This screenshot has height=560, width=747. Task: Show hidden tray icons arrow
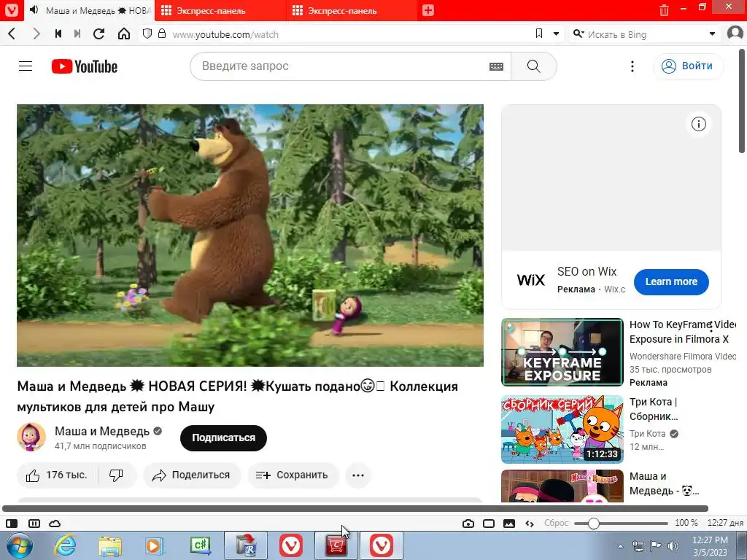coord(620,546)
